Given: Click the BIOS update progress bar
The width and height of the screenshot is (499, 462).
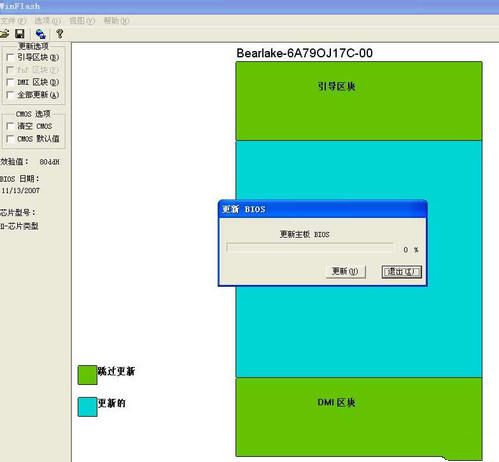Looking at the screenshot, I should point(310,248).
